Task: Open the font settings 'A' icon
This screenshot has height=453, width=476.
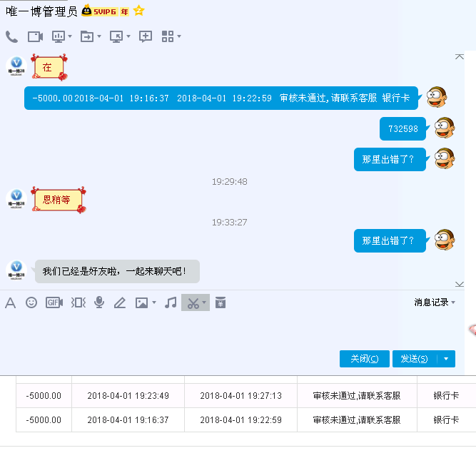Action: click(x=10, y=302)
